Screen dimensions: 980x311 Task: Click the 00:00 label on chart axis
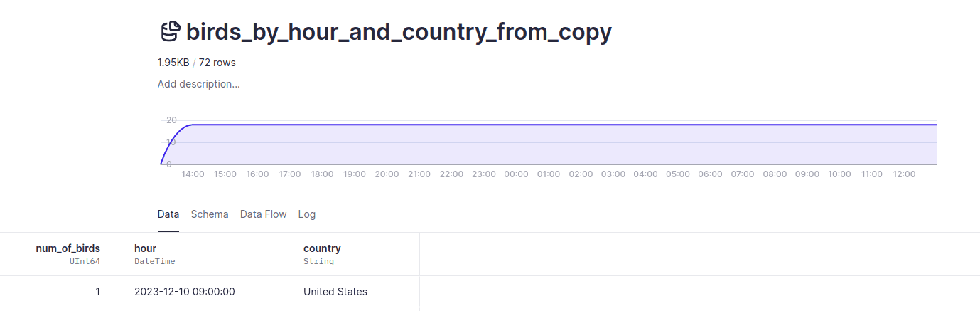point(517,174)
